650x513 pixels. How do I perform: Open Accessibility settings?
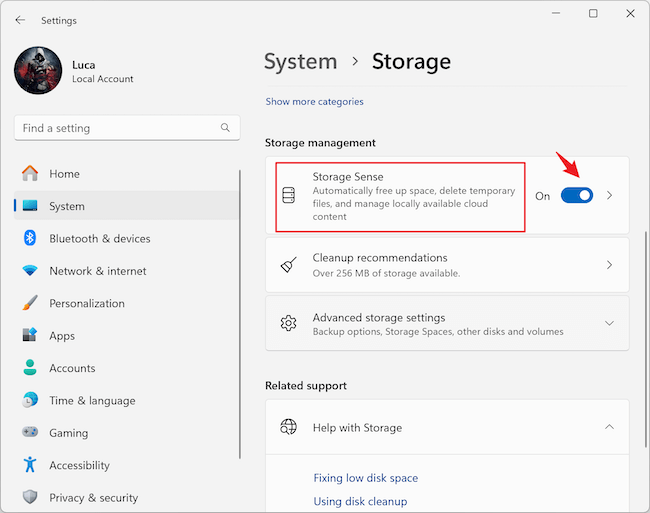(x=126, y=465)
